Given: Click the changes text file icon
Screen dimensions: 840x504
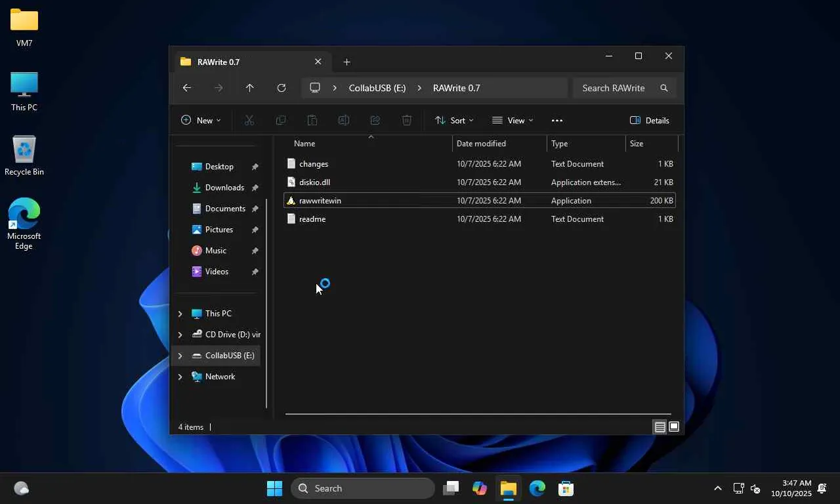Looking at the screenshot, I should pos(291,164).
